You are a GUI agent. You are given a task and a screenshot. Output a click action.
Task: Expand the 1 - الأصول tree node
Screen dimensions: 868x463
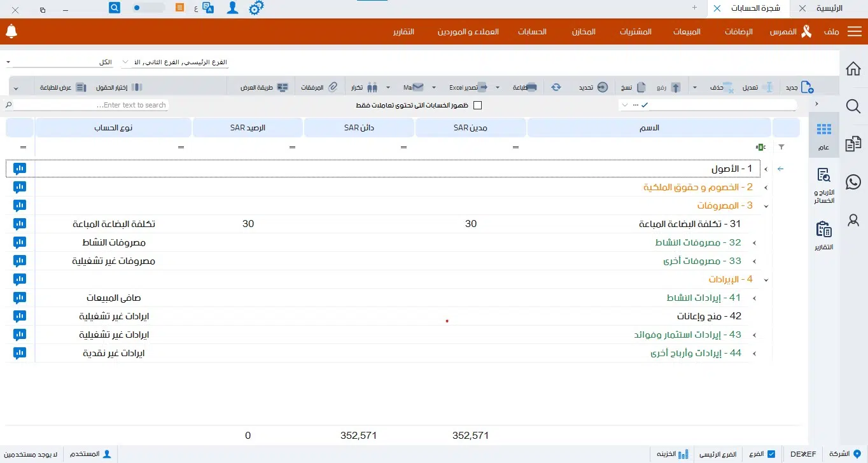click(x=766, y=169)
